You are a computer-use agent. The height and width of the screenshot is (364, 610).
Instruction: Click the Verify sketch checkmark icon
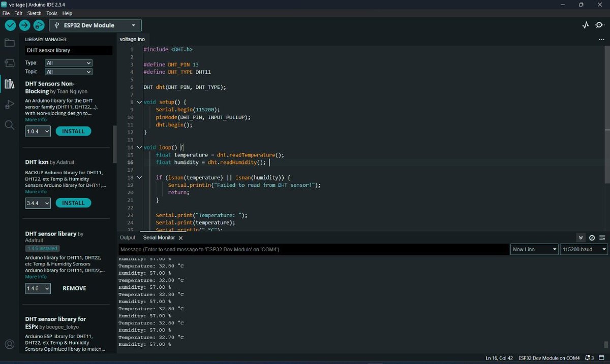[x=10, y=25]
